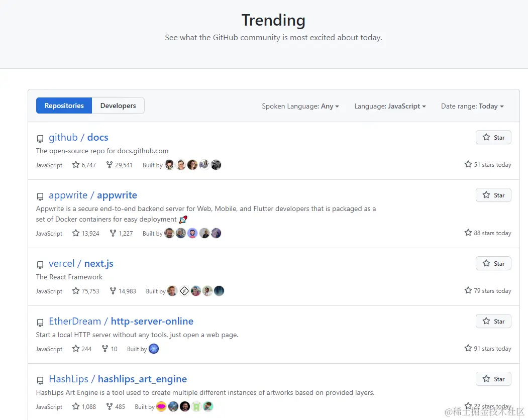Switch to the Developers tab
Viewport: 528px width, 420px height.
tap(118, 106)
